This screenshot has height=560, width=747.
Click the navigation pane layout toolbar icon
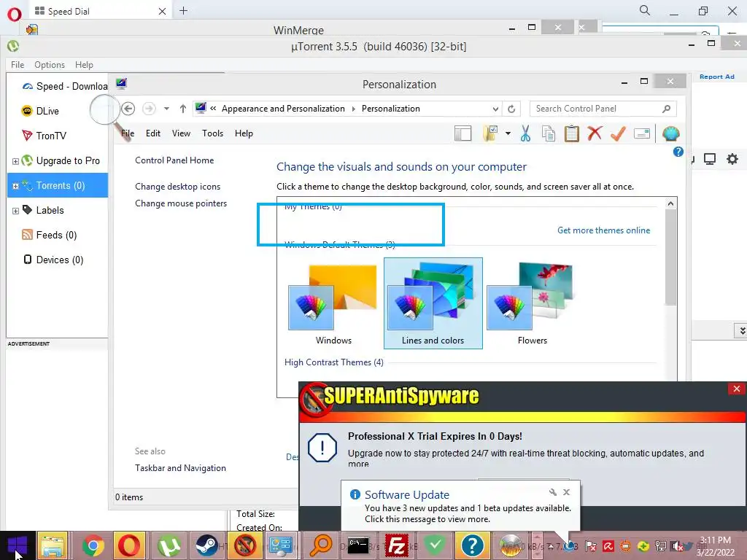462,134
